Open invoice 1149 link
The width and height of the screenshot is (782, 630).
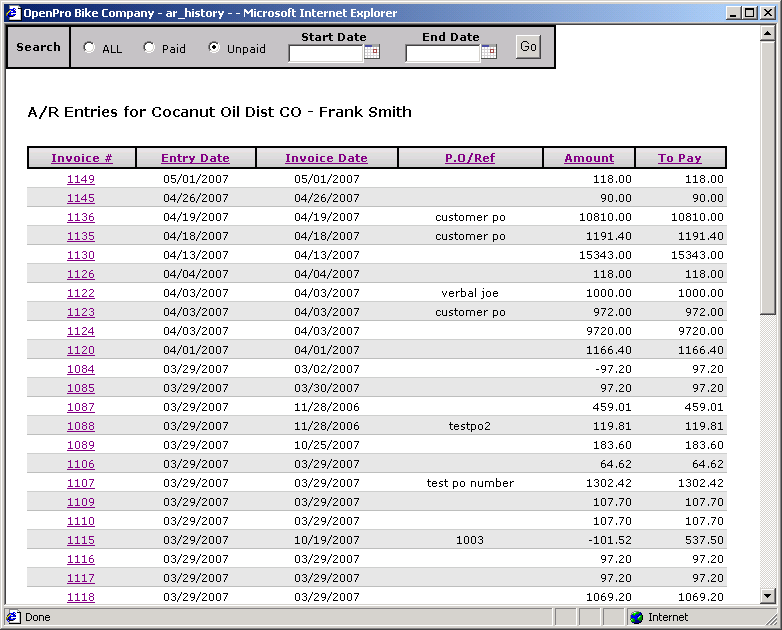pyautogui.click(x=81, y=179)
